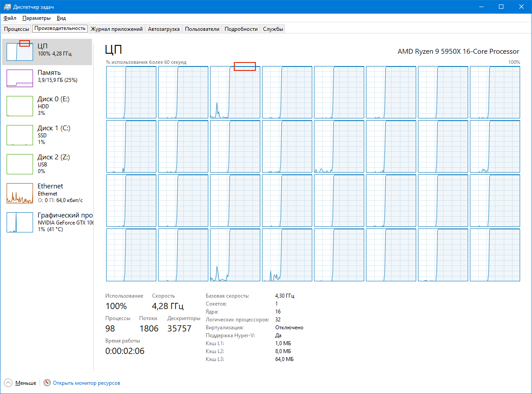The height and width of the screenshot is (394, 532).
Task: Switch to the Процессы tab
Action: click(x=16, y=29)
